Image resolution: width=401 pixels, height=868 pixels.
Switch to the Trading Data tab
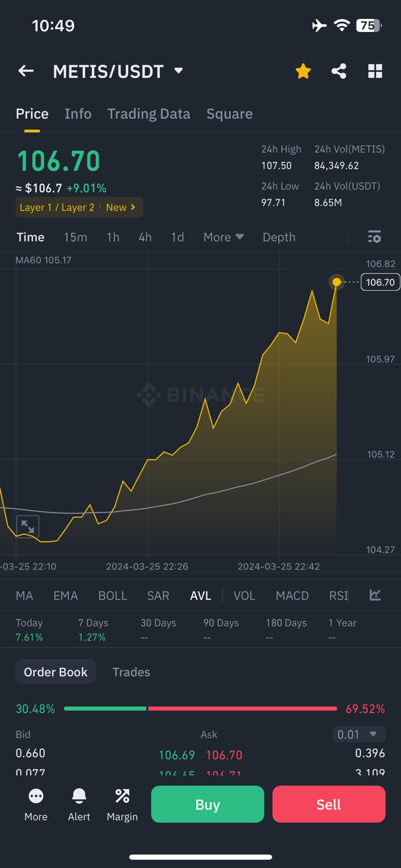(149, 113)
